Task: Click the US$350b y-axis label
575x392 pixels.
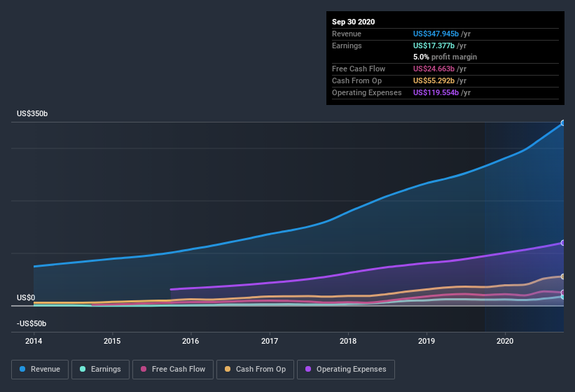Action: (x=32, y=114)
